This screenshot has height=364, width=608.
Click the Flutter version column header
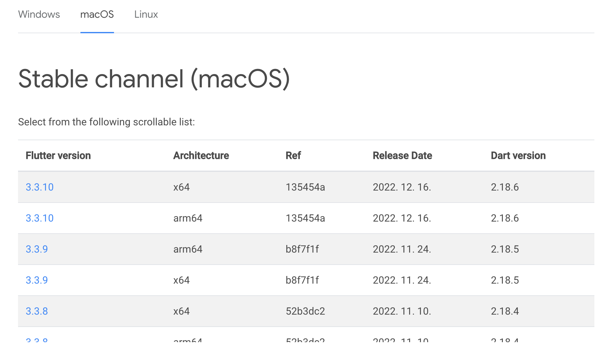click(58, 155)
